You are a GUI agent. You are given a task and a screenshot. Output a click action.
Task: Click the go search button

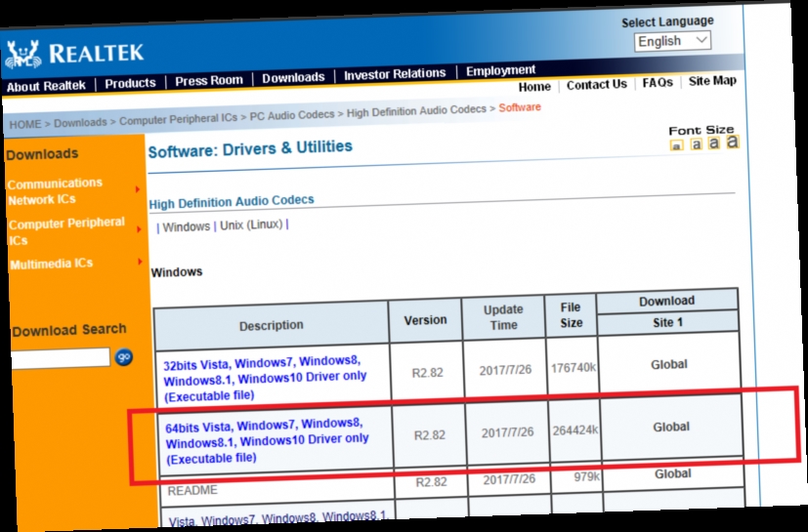tap(124, 356)
